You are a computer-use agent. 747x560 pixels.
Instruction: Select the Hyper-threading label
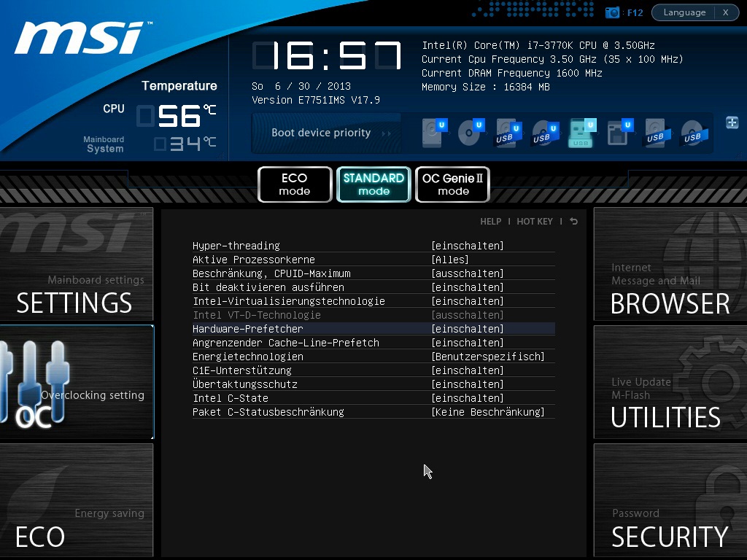(x=236, y=246)
